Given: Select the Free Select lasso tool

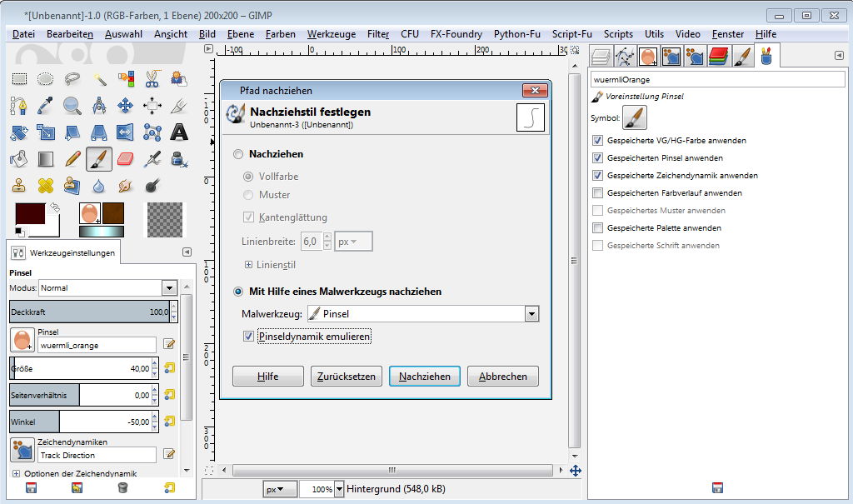Looking at the screenshot, I should click(x=72, y=79).
